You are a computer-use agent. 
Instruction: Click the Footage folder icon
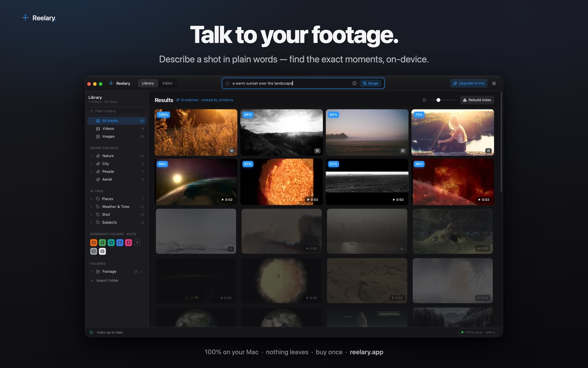coord(98,271)
